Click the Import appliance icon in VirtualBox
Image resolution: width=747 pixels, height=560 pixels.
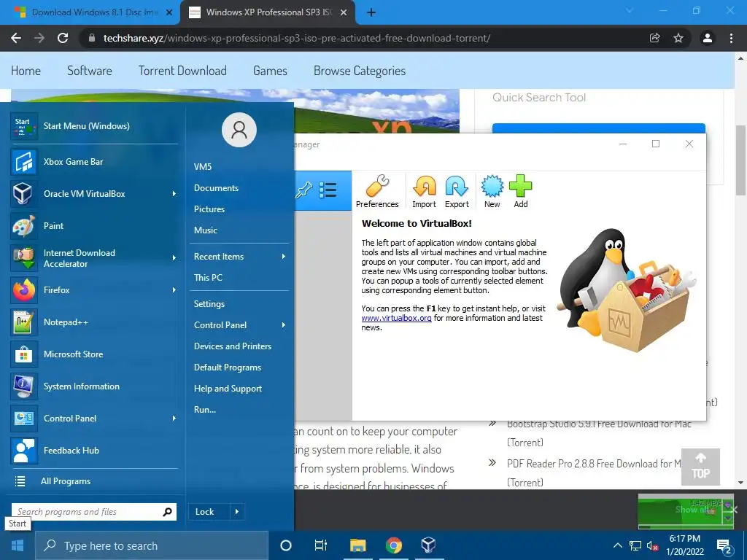424,192
